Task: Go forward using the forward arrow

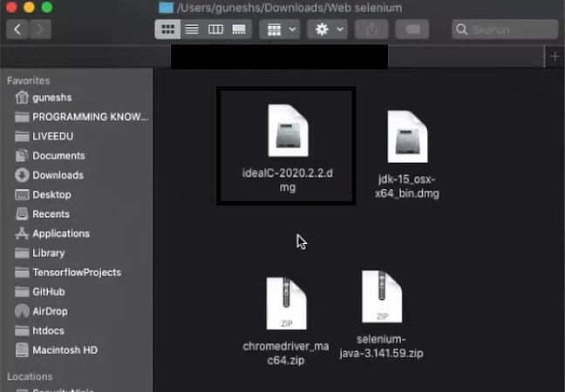Action: (x=39, y=29)
